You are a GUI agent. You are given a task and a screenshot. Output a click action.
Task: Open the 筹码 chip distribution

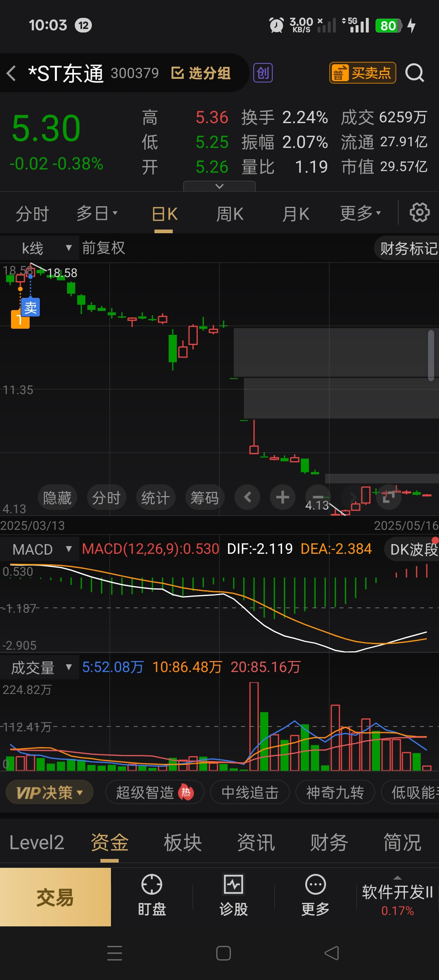[x=205, y=497]
